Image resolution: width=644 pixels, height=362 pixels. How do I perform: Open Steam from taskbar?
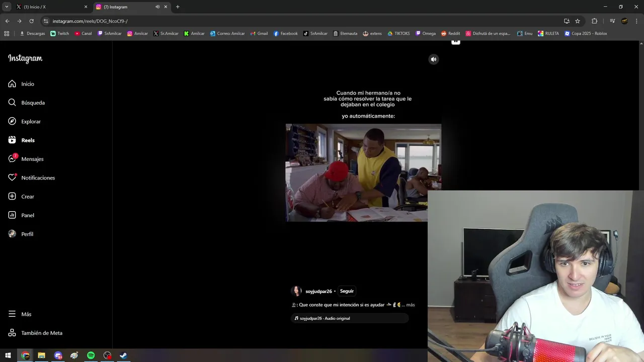point(123,355)
